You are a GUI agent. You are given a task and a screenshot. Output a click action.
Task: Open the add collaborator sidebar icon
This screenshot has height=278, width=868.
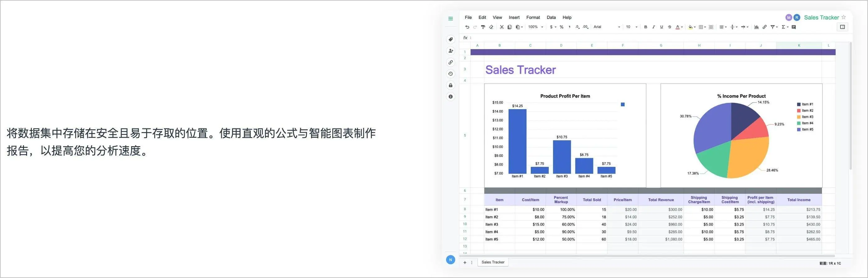450,51
